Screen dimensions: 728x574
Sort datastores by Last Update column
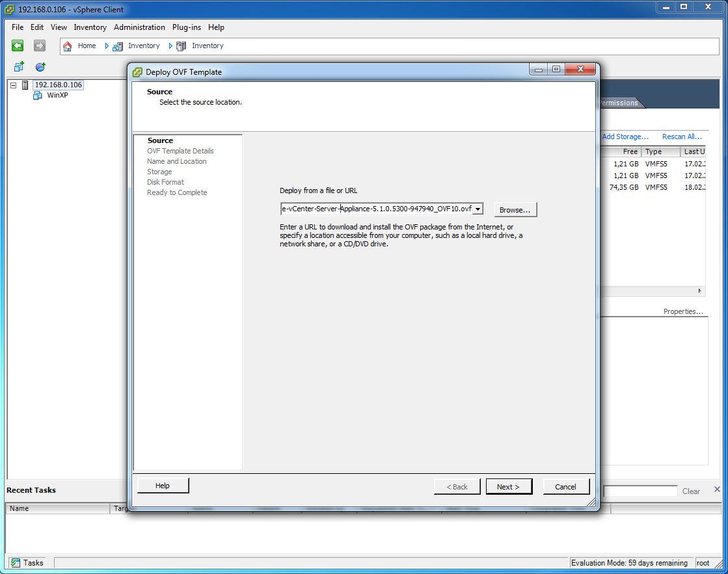(694, 151)
